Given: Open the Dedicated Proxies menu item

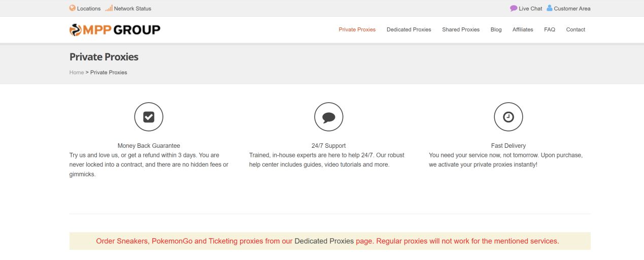Looking at the screenshot, I should pyautogui.click(x=409, y=29).
